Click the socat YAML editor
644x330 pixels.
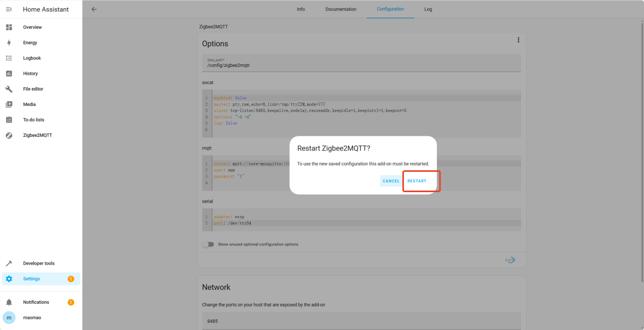click(x=361, y=114)
